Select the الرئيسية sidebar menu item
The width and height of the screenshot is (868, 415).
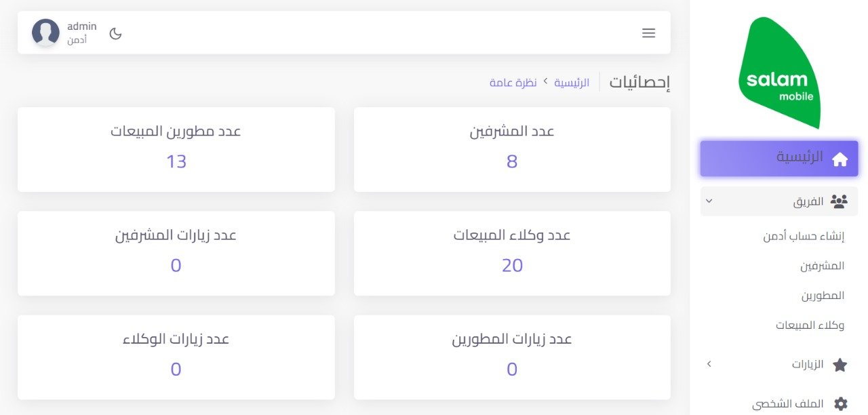tap(779, 159)
